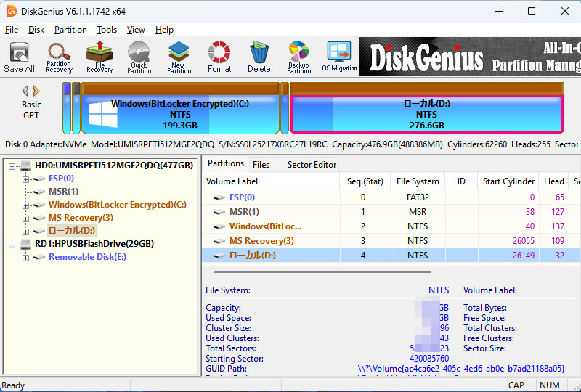Select MS Recovery(3) row in partition table
This screenshot has height=392, width=581.
click(x=261, y=240)
